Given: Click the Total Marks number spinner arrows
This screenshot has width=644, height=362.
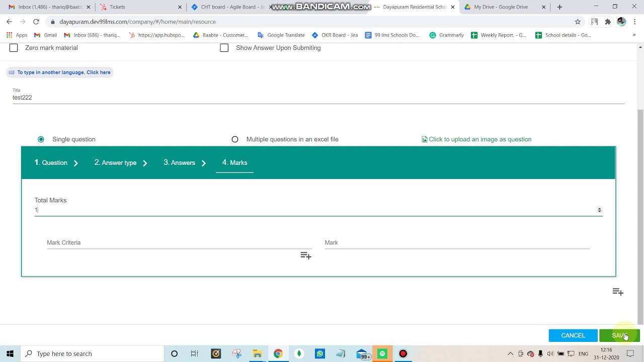Looking at the screenshot, I should click(x=599, y=210).
